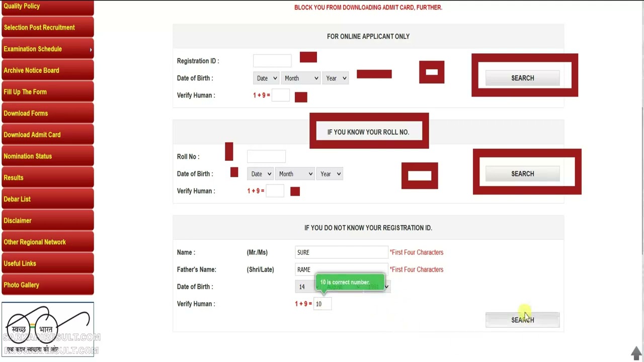Open the Photo Gallery page
Screen dimensions: 644x362
[x=47, y=285]
